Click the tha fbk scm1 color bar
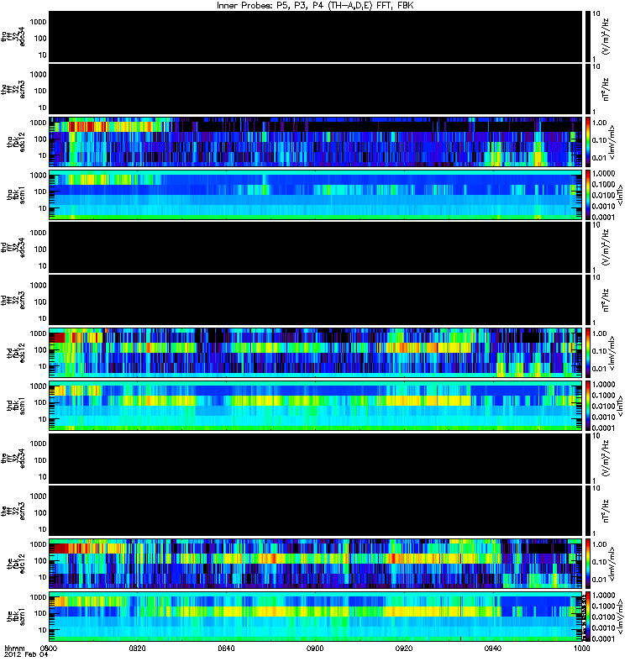Viewport: 630px width, 672px height. coord(588,195)
